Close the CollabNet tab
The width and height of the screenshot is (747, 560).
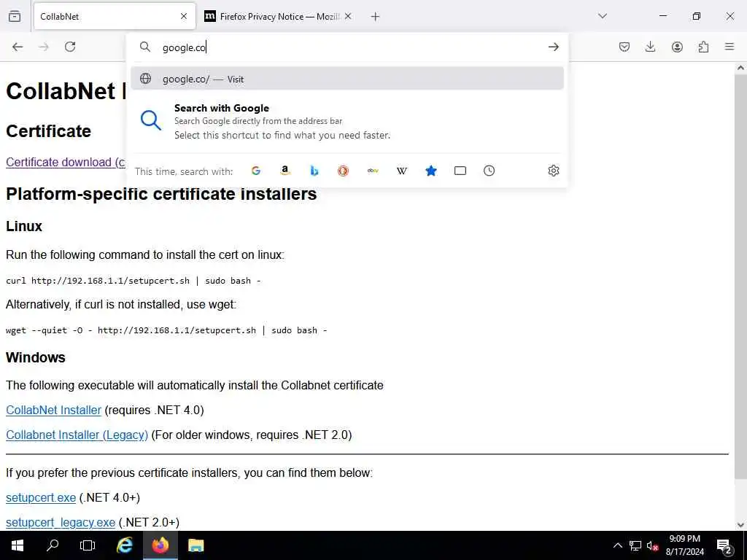click(184, 16)
